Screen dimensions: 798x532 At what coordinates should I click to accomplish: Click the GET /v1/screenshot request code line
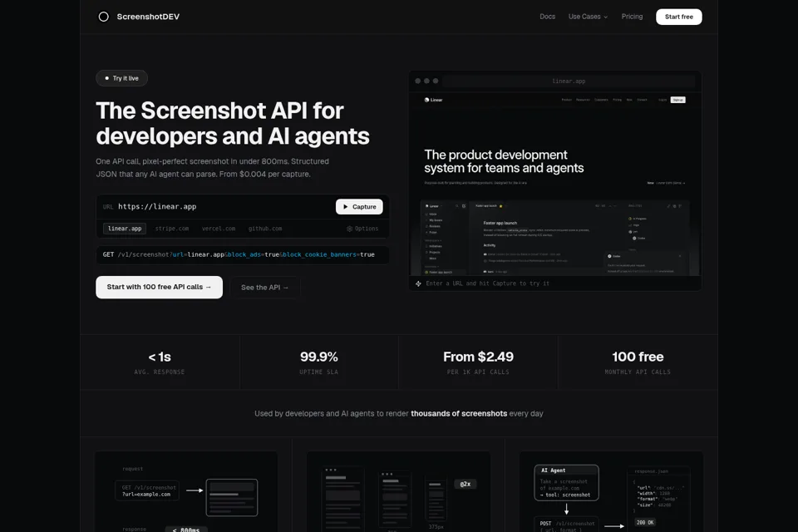pyautogui.click(x=242, y=254)
